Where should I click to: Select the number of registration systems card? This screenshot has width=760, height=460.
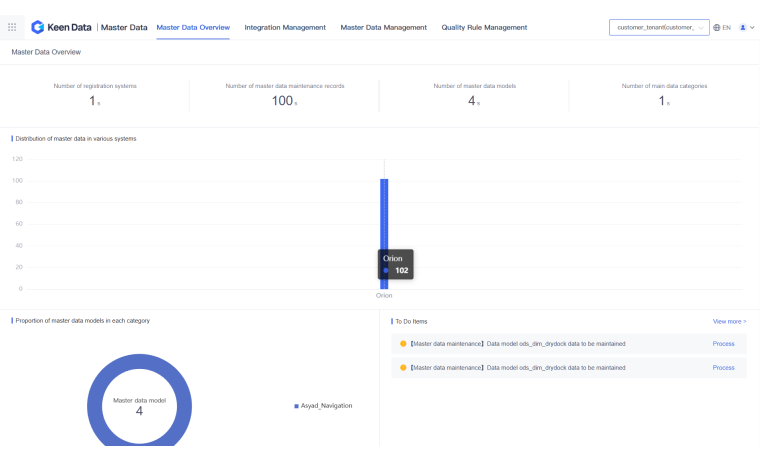(x=95, y=95)
